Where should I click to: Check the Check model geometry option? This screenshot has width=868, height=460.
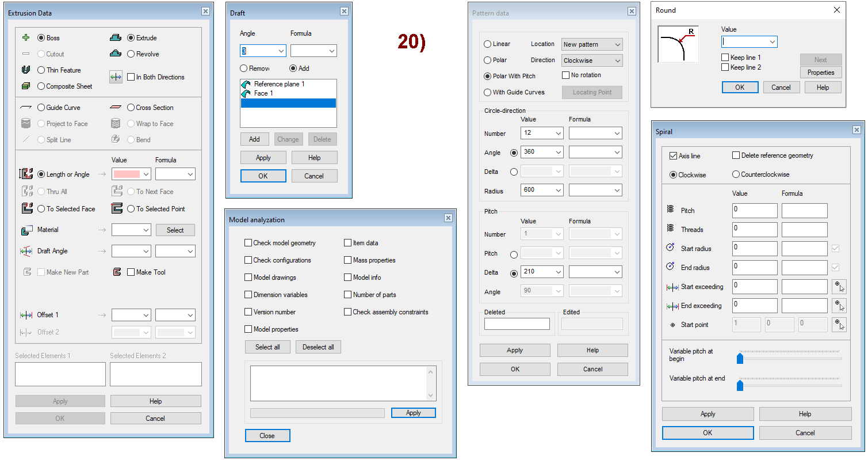(x=248, y=243)
